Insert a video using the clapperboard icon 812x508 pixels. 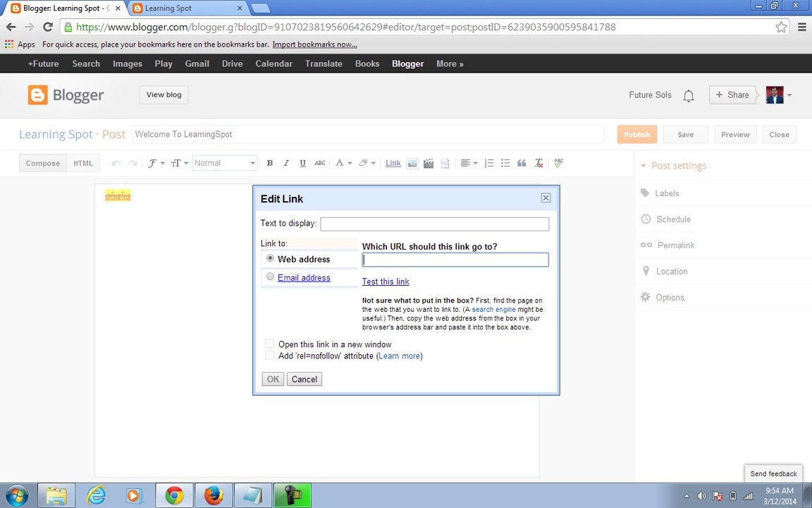pyautogui.click(x=429, y=163)
